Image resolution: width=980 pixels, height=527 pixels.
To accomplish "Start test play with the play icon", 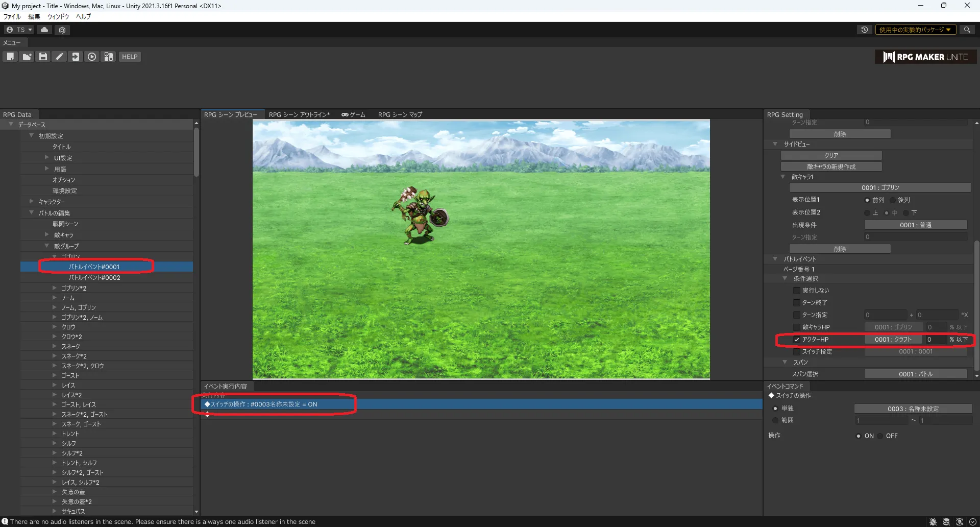I will pyautogui.click(x=92, y=57).
